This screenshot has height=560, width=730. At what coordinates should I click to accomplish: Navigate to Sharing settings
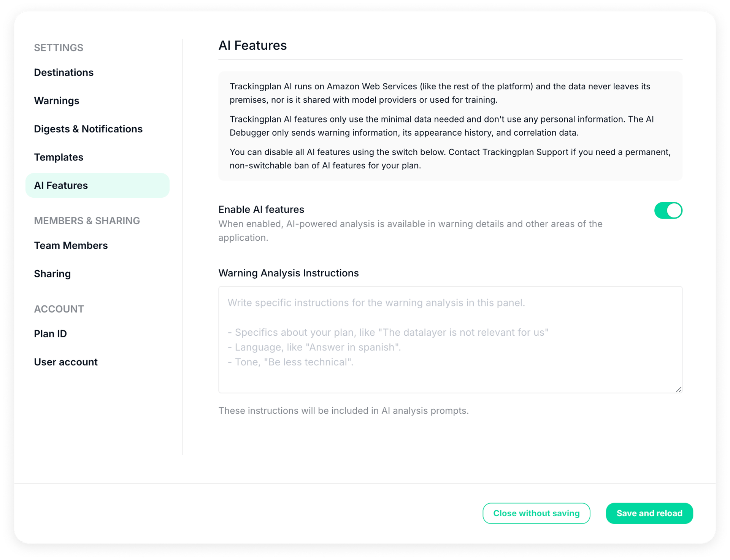[x=52, y=274]
